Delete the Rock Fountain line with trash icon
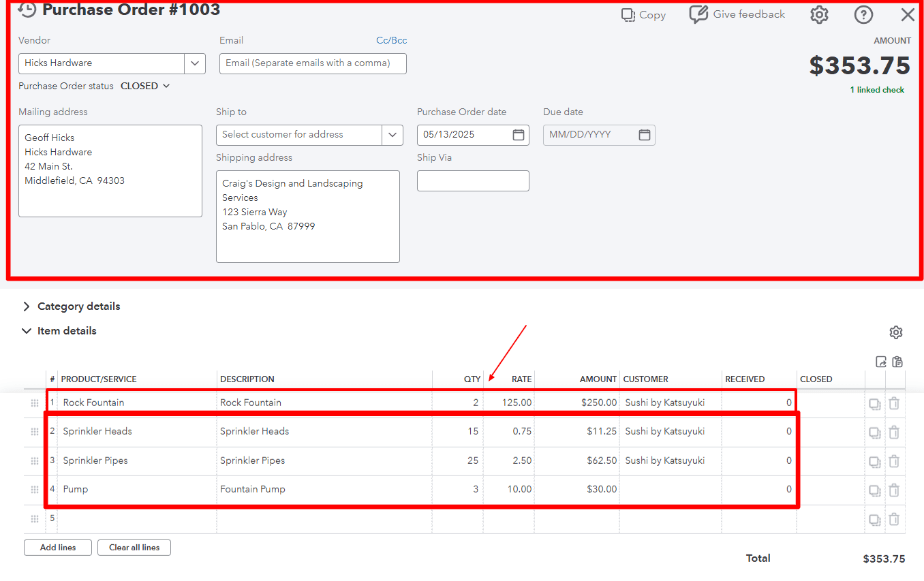The width and height of the screenshot is (924, 581). (894, 403)
